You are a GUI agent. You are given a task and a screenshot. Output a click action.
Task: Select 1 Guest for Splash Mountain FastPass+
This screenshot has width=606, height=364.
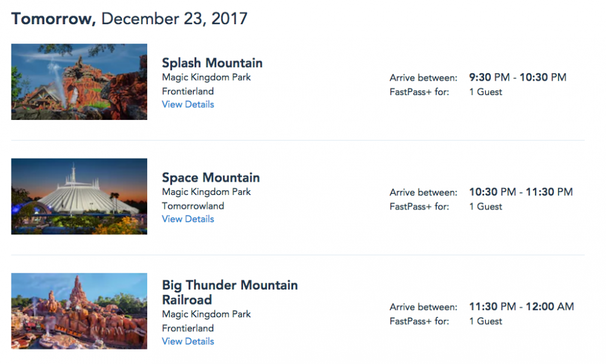click(485, 92)
